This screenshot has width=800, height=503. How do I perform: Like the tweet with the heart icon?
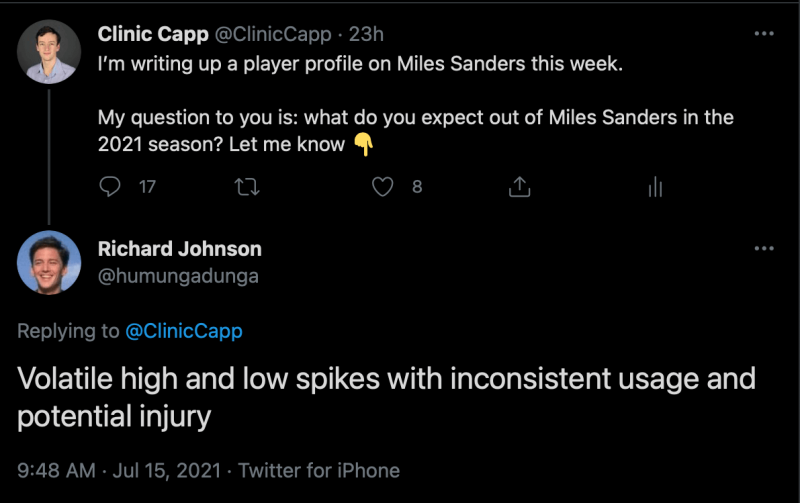pyautogui.click(x=381, y=186)
